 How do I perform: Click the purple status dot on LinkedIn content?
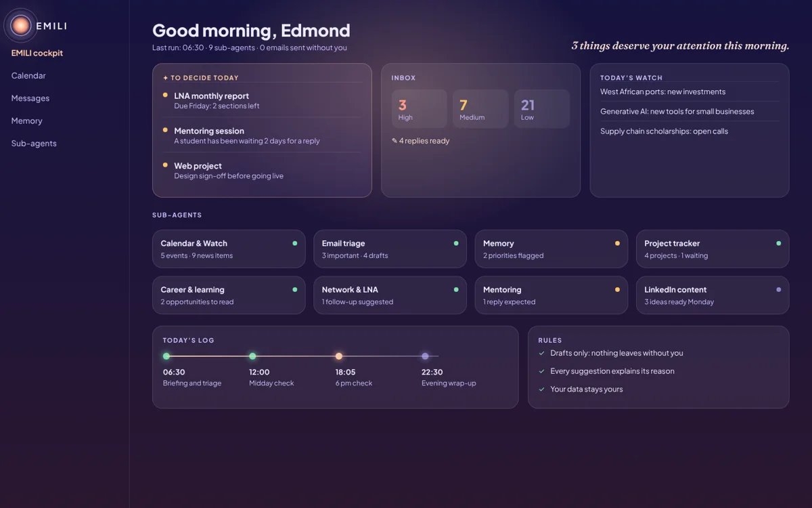779,289
